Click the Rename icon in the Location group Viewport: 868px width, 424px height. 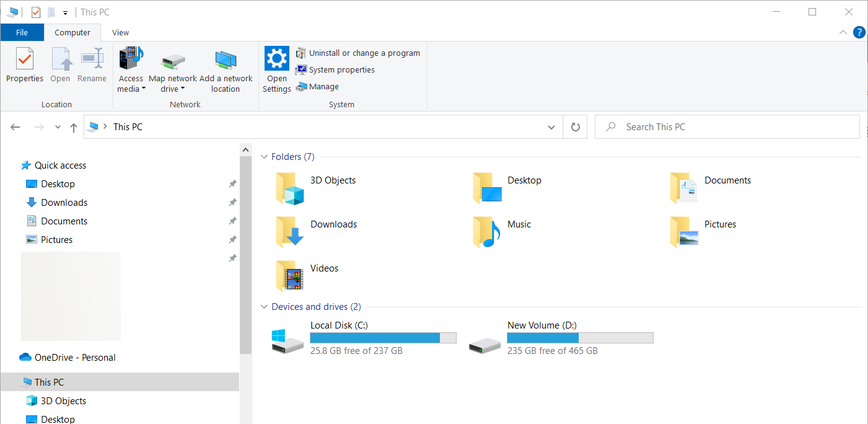(92, 65)
